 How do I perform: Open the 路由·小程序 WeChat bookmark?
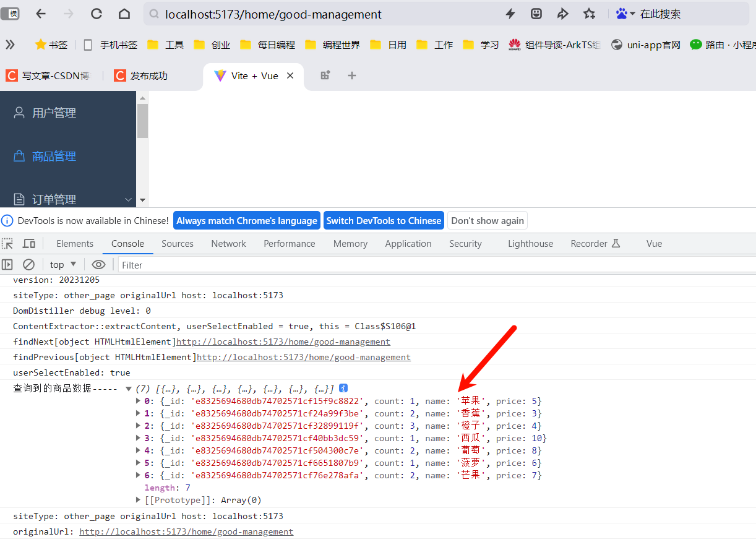(723, 45)
